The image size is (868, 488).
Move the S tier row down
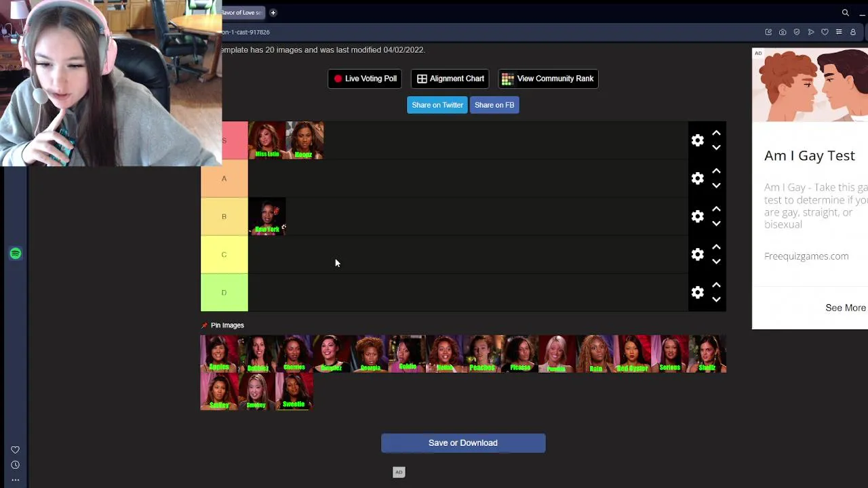coord(716,147)
